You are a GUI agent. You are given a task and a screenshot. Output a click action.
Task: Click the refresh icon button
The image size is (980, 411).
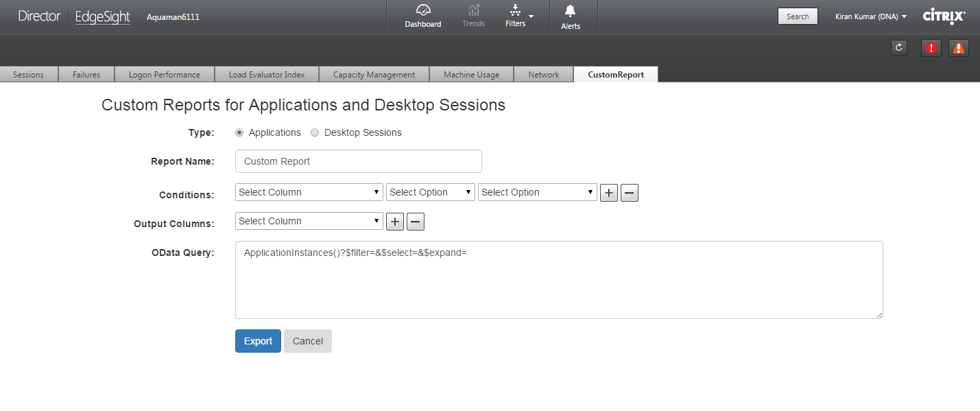[898, 48]
